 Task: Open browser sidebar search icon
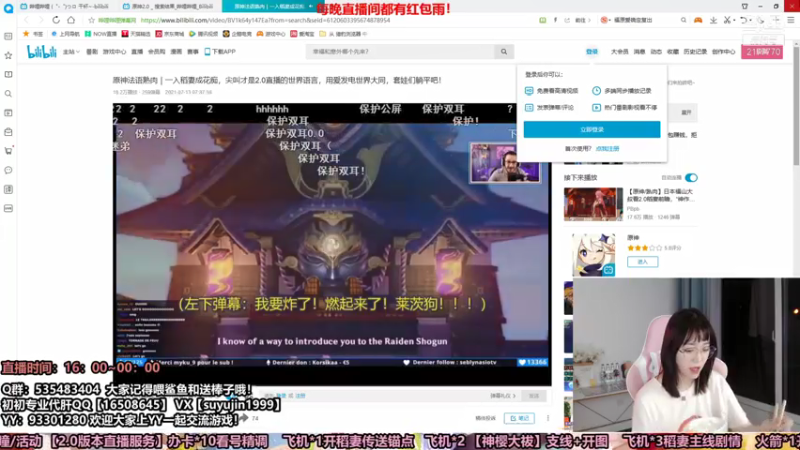point(8,93)
